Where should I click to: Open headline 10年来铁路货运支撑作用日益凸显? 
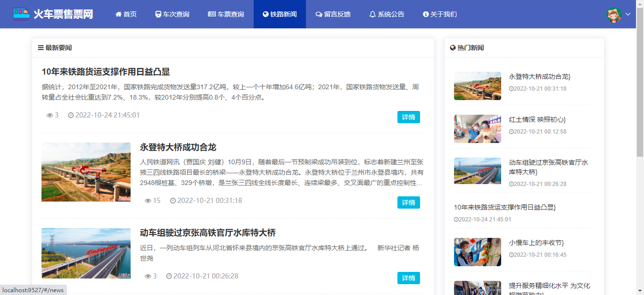[106, 72]
